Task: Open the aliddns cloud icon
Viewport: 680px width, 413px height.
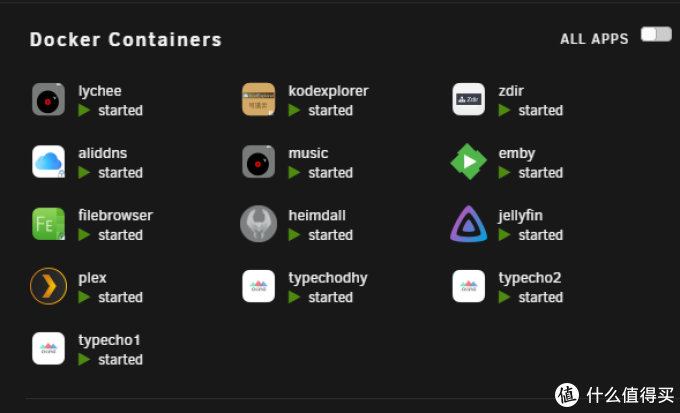Action: point(48,161)
